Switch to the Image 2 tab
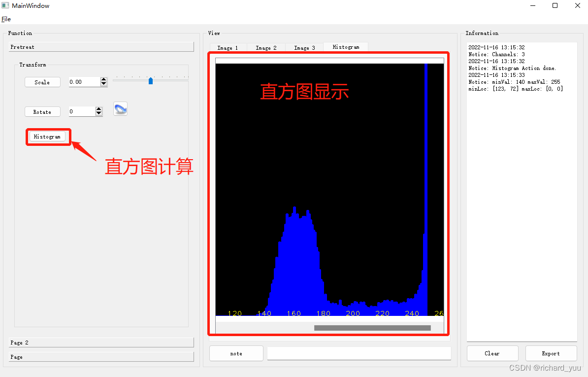Image resolution: width=588 pixels, height=377 pixels. click(x=265, y=47)
